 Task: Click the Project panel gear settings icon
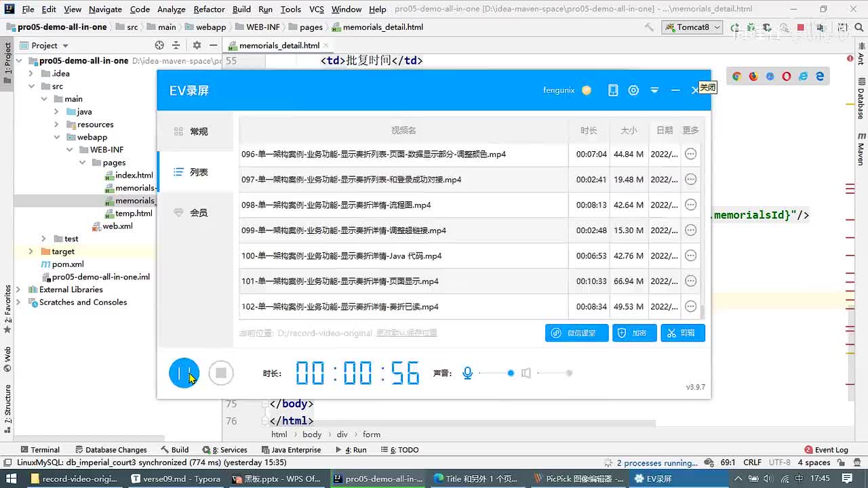coord(197,45)
